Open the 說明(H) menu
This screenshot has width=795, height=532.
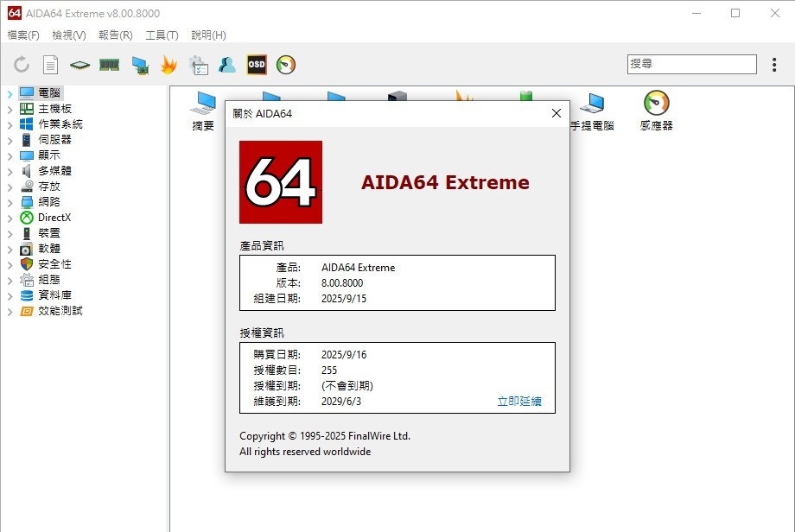tap(208, 35)
